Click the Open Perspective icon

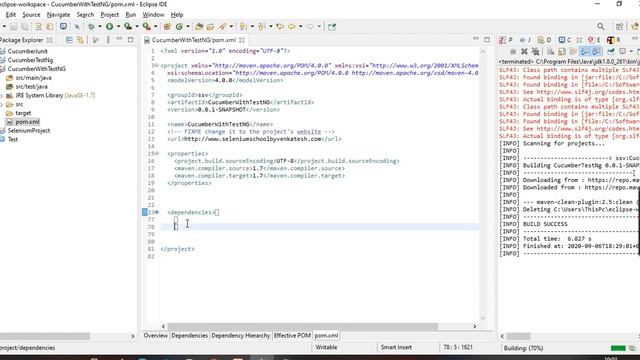(620, 27)
